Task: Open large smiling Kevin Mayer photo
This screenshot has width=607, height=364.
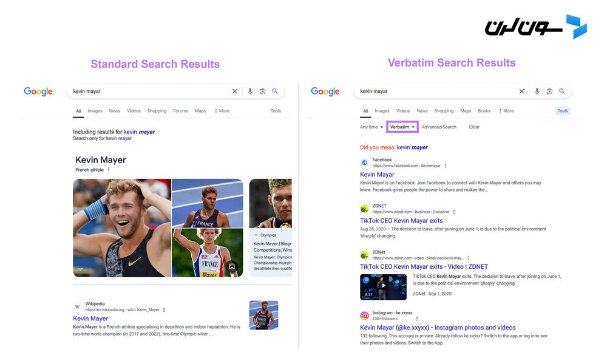Action: pyautogui.click(x=122, y=228)
